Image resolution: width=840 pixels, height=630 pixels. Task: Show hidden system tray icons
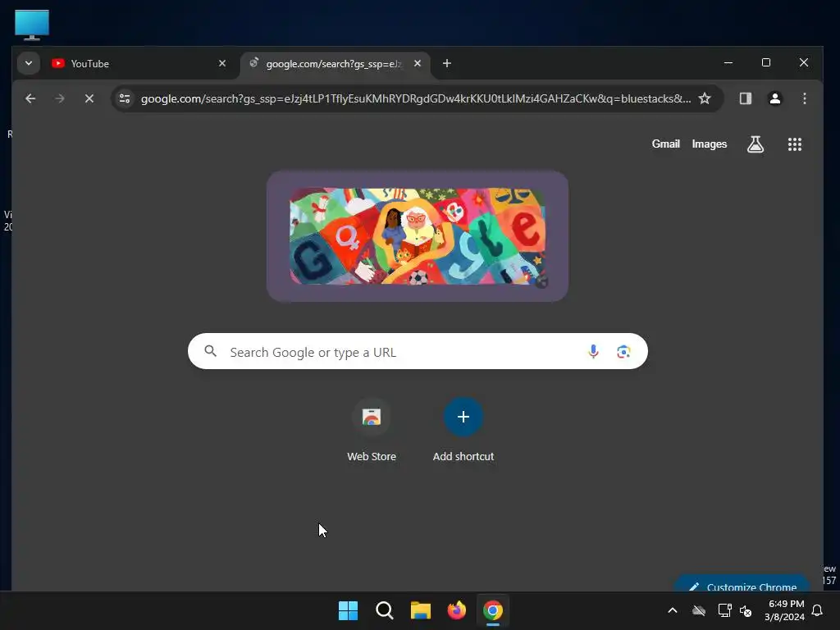673,610
